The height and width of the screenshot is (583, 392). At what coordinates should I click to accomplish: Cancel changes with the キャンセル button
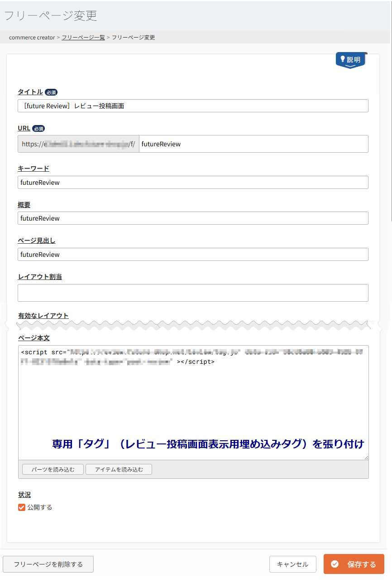[x=293, y=564]
